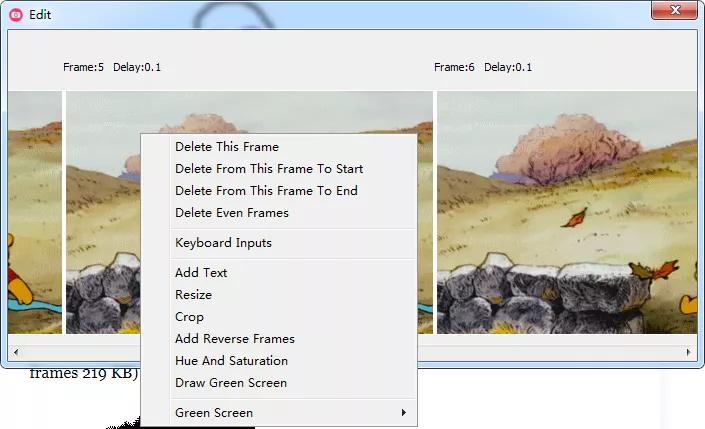Expand the Green Screen submenu arrow
Viewport: 705px width, 429px height.
point(404,413)
